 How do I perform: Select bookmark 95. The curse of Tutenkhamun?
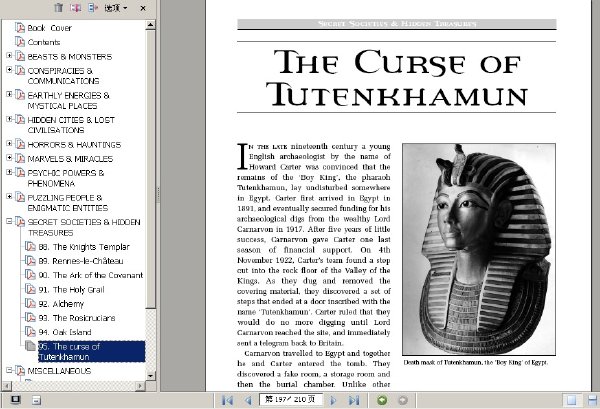(91, 351)
